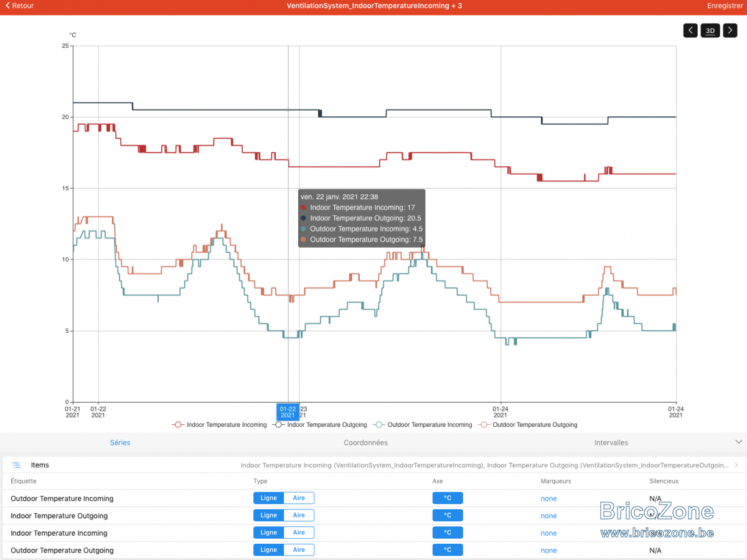Click the Retour back chevron
Image resolution: width=747 pixels, height=560 pixels.
coord(7,6)
